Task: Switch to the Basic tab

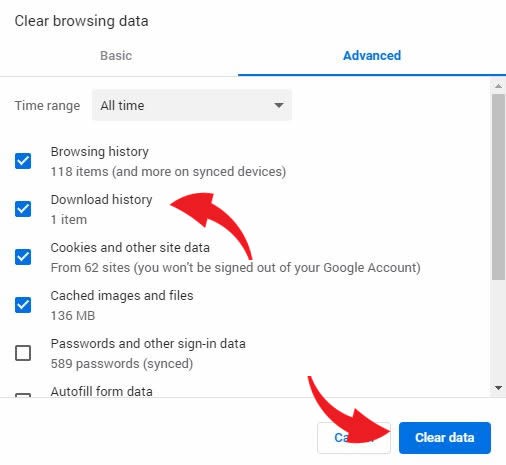Action: click(x=116, y=56)
